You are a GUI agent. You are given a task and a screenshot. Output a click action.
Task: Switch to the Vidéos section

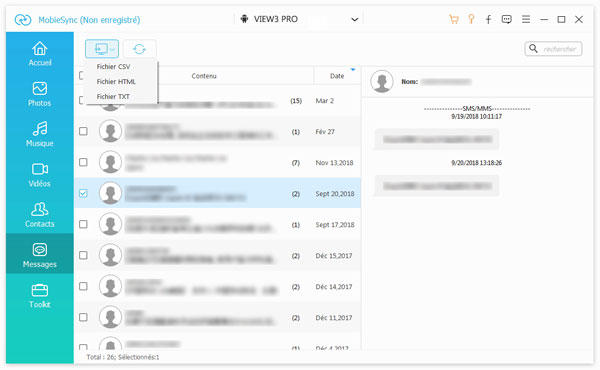pyautogui.click(x=40, y=174)
